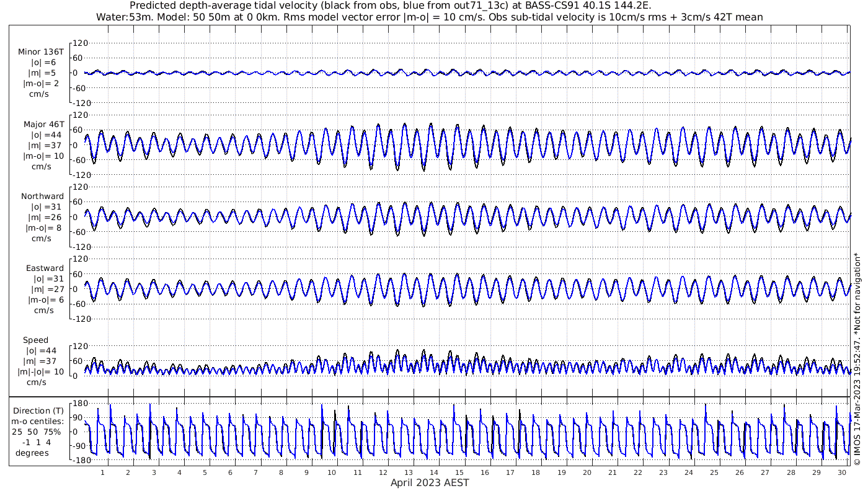Click the '|m| =27' value

(48, 290)
